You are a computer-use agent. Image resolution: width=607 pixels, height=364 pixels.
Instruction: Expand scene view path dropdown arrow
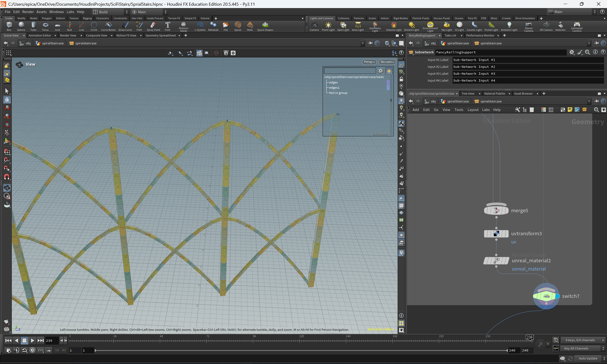362,43
